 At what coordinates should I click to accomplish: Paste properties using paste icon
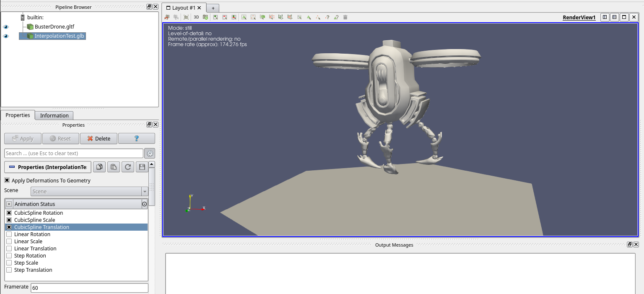pos(113,167)
